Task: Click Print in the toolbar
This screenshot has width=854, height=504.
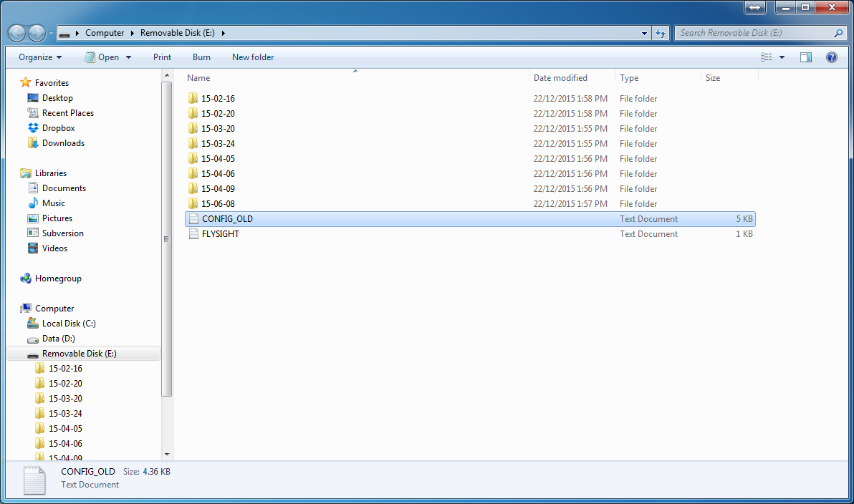Action: 162,57
